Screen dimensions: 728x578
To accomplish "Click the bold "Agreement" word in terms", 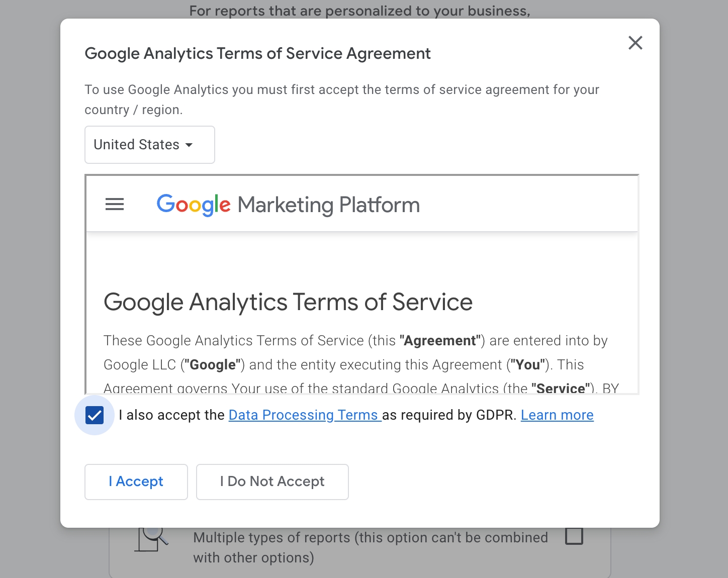I will (x=440, y=341).
